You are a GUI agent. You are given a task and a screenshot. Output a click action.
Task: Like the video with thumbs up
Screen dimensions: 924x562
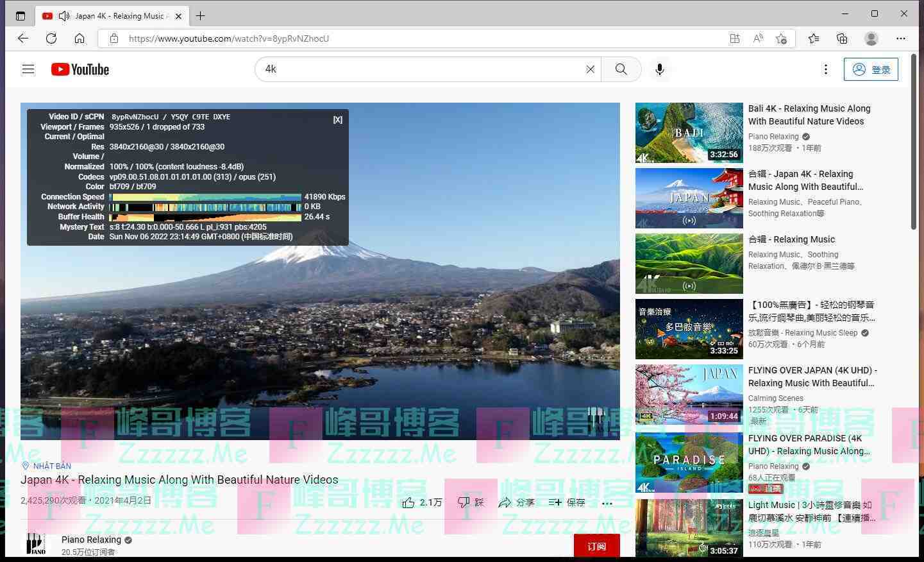(x=408, y=502)
